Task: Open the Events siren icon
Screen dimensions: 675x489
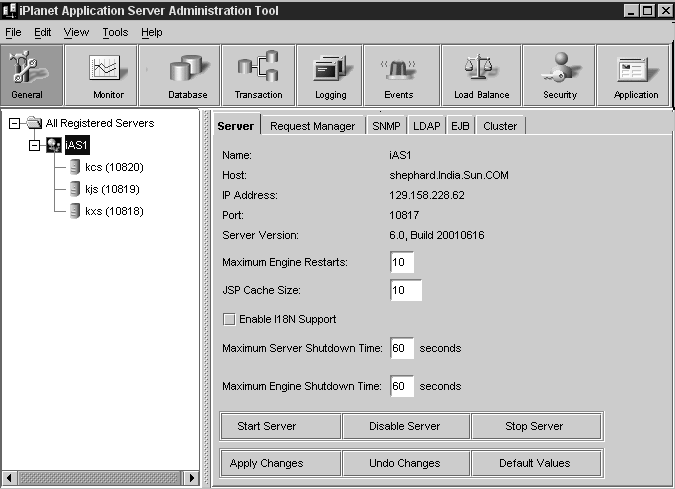Action: coord(399,69)
